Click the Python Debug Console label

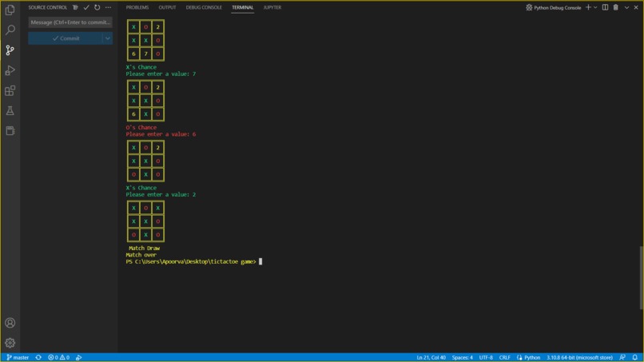(558, 7)
